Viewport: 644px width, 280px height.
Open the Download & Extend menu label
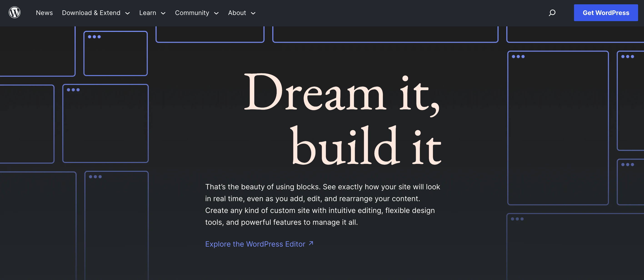91,13
